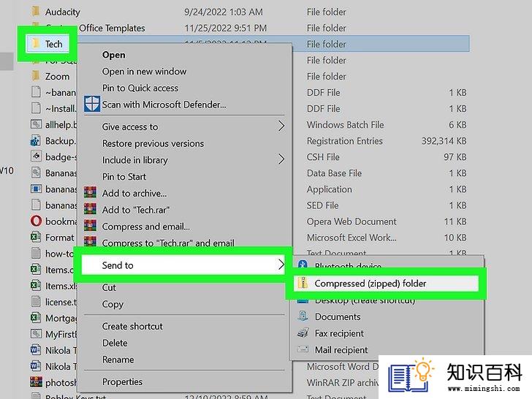Click the Excel icon of Format file
The width and height of the screenshot is (532, 399).
(x=36, y=237)
